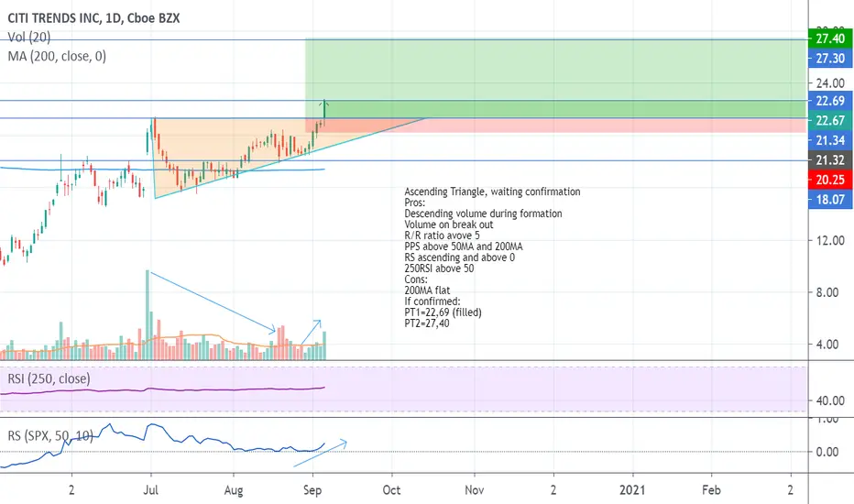Select the MA (200, close, 0) legend
This screenshot has height=504, width=854.
(57, 56)
